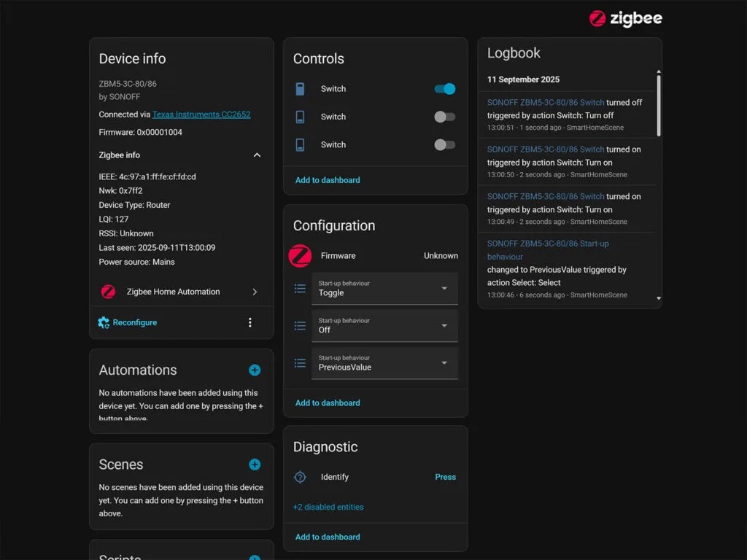Open the Texas Instruments CC2652 link
Image resolution: width=747 pixels, height=560 pixels.
point(201,114)
